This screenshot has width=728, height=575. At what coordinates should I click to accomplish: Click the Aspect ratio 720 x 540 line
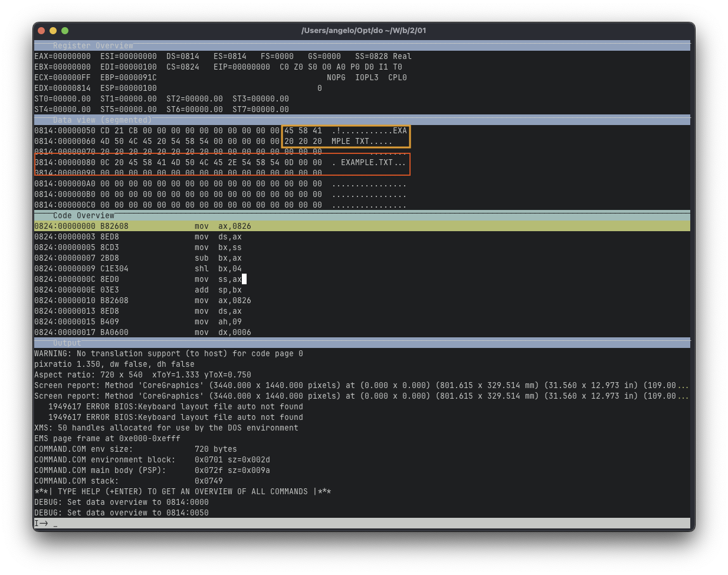[143, 374]
